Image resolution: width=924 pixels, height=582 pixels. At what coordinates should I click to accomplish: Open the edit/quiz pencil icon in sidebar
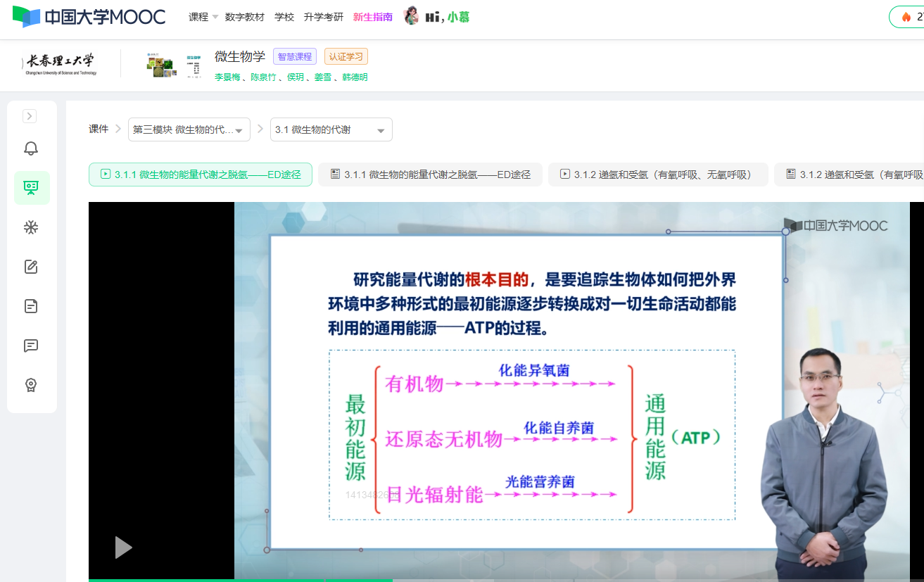pos(31,267)
